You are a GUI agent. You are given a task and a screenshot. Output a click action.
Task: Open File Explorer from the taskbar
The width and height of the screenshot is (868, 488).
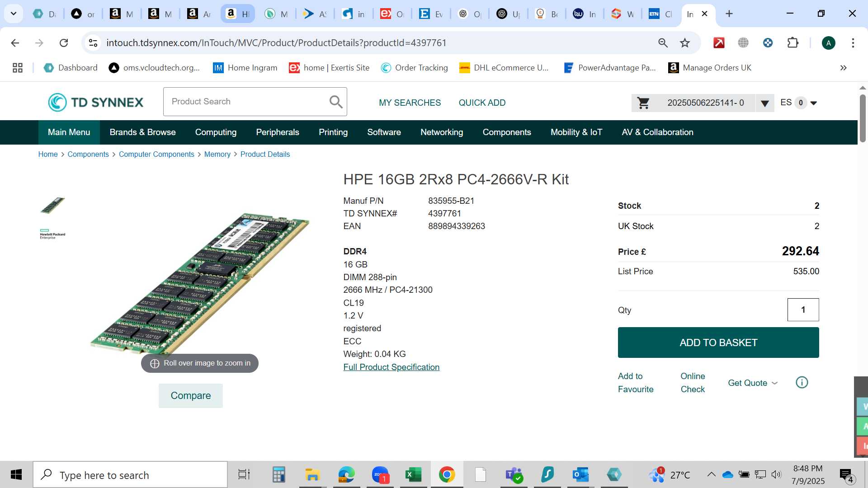(312, 475)
